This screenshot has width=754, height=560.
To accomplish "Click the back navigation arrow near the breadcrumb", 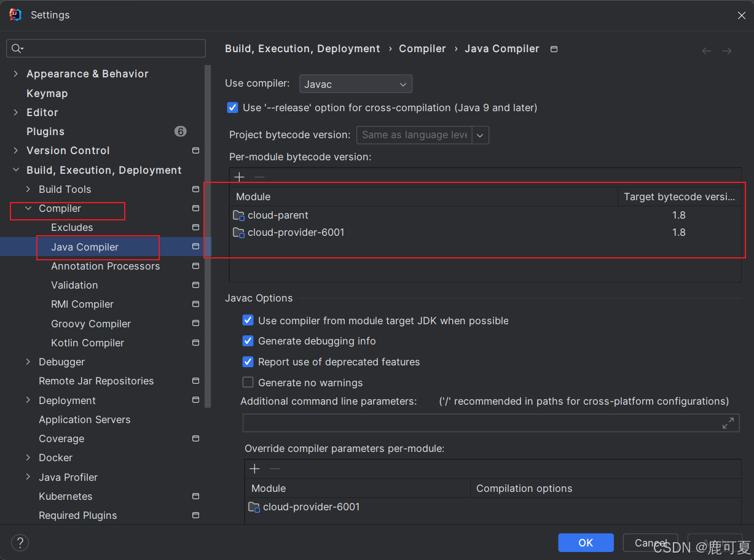I will [x=706, y=51].
